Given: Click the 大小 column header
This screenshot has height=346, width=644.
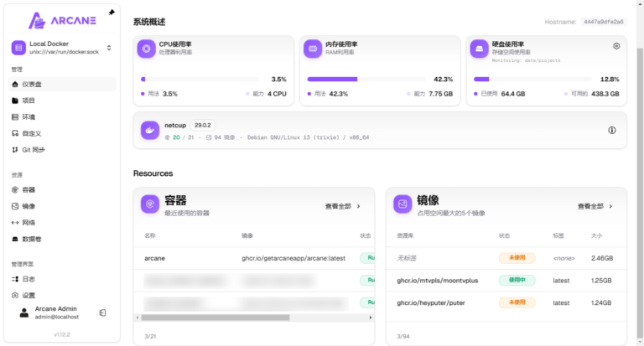Looking at the screenshot, I should 596,235.
